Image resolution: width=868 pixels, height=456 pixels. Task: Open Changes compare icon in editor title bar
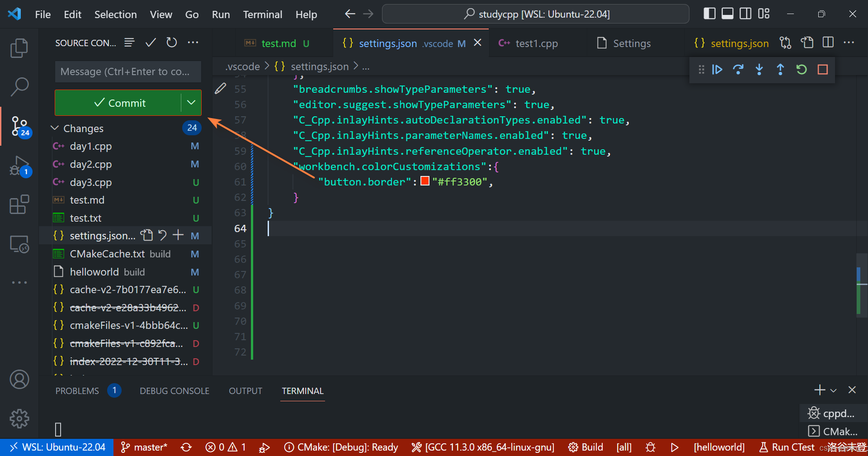[786, 43]
